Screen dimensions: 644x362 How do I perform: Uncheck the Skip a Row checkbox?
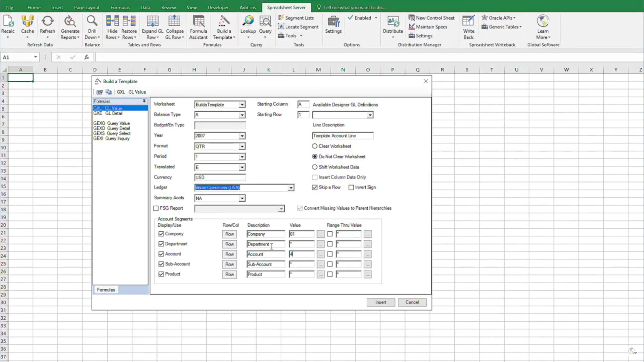click(314, 187)
